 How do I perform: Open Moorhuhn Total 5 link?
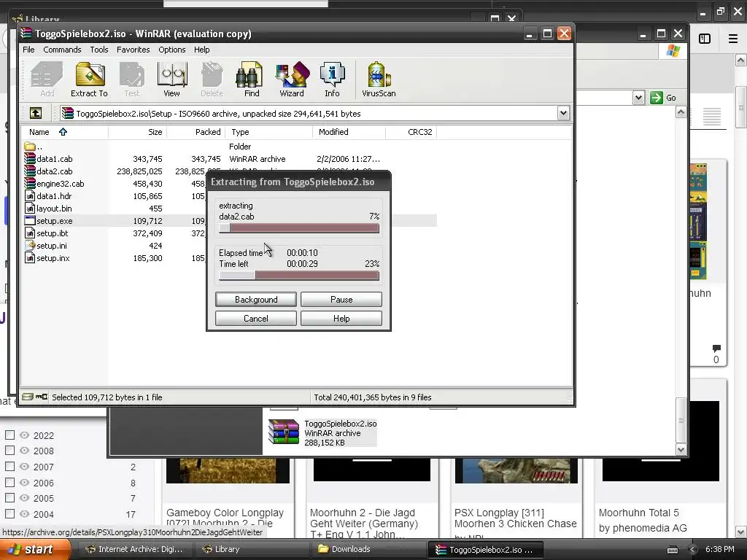tap(638, 513)
